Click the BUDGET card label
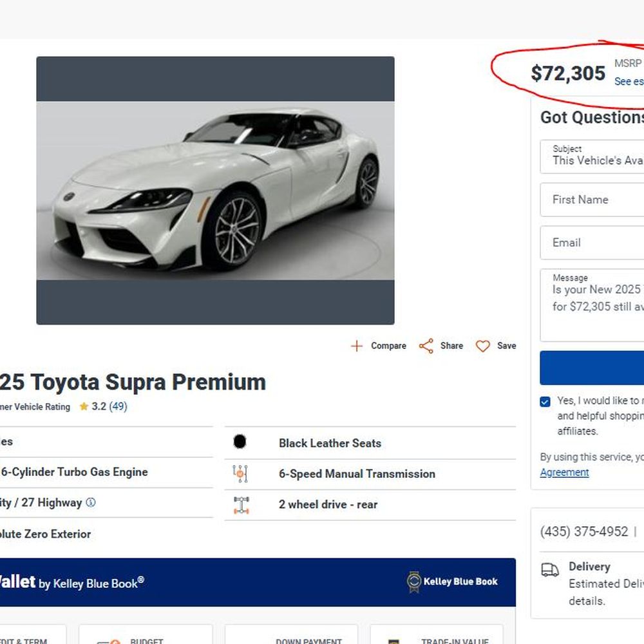644x644 pixels. tap(147, 641)
